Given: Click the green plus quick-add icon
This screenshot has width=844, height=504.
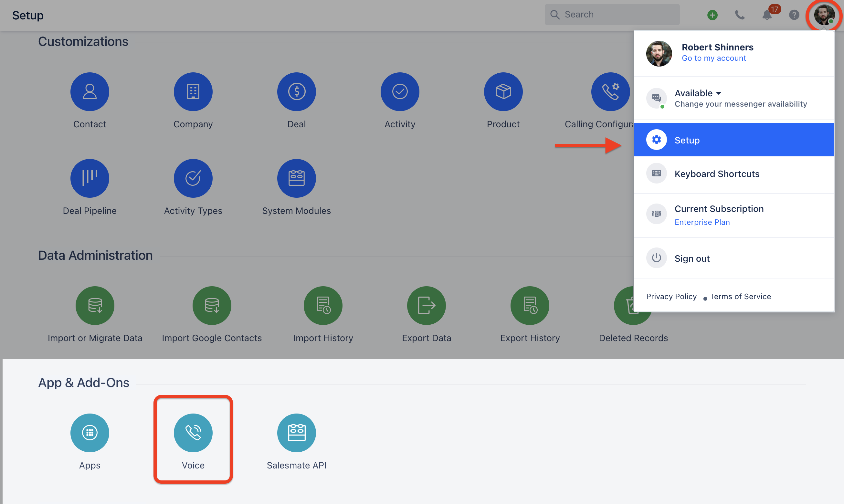Looking at the screenshot, I should [712, 15].
